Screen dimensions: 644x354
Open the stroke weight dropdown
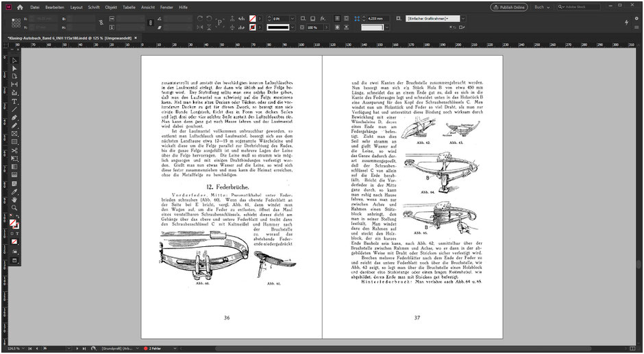pos(293,19)
